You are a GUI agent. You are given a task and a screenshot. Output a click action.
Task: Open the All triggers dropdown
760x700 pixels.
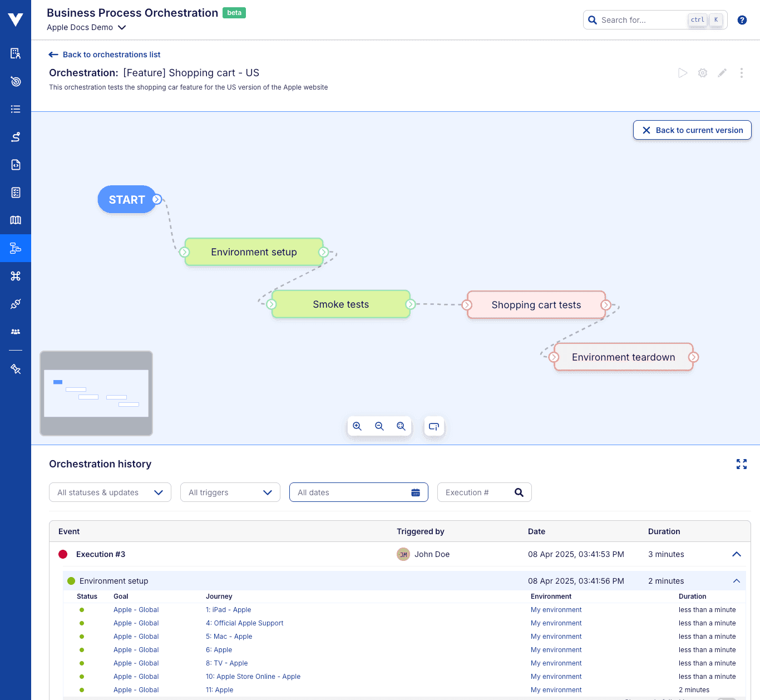point(230,492)
